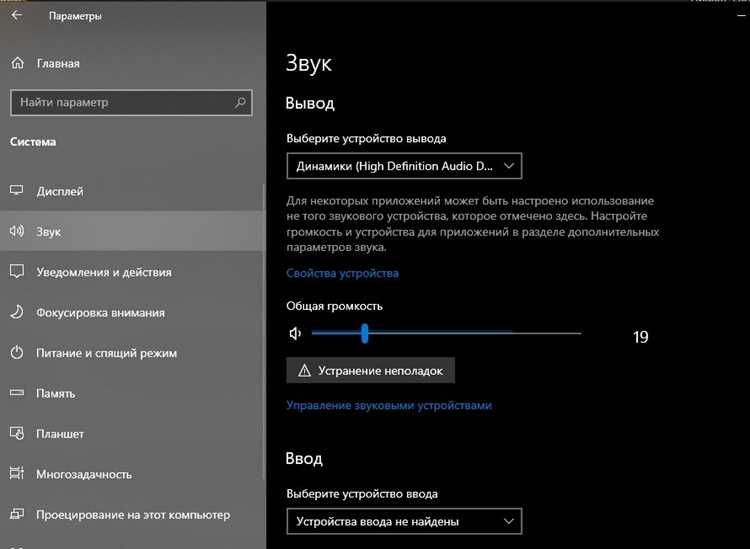750x549 pixels.
Task: Minimize the Параметры window
Action: 742,15
